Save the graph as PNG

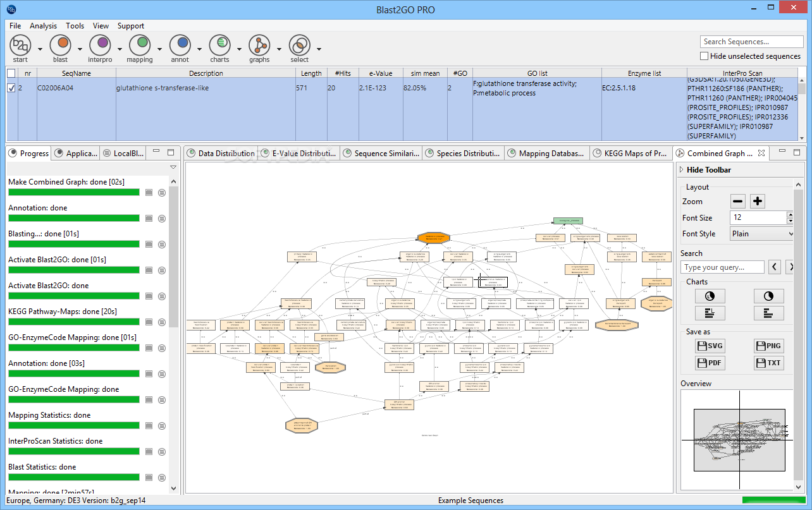pos(769,346)
